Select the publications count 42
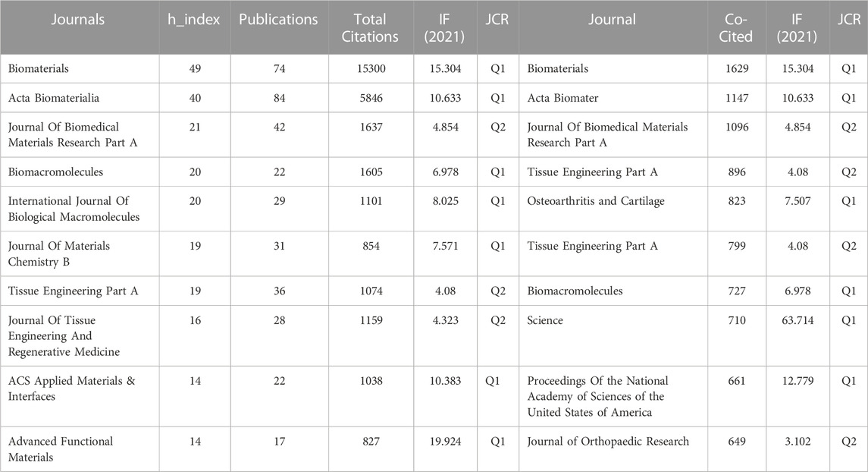The width and height of the screenshot is (868, 472). click(x=279, y=127)
